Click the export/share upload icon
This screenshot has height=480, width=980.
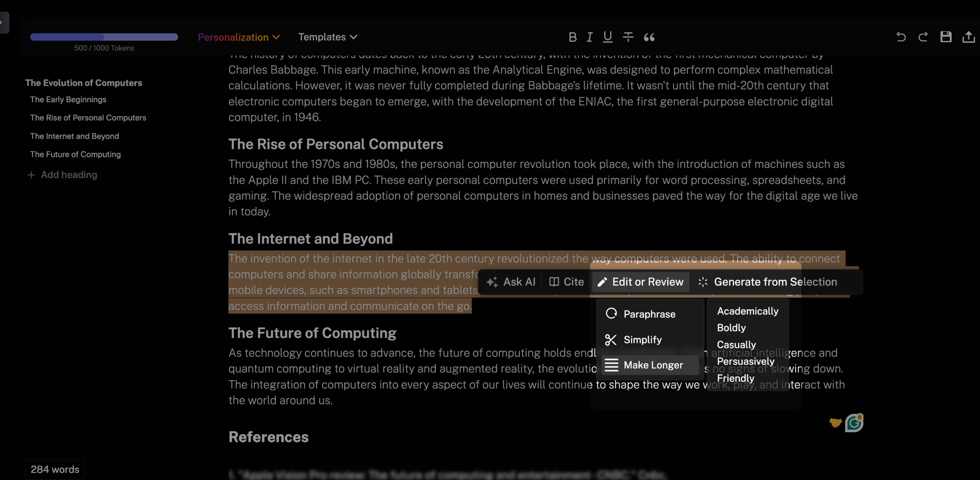(x=968, y=37)
